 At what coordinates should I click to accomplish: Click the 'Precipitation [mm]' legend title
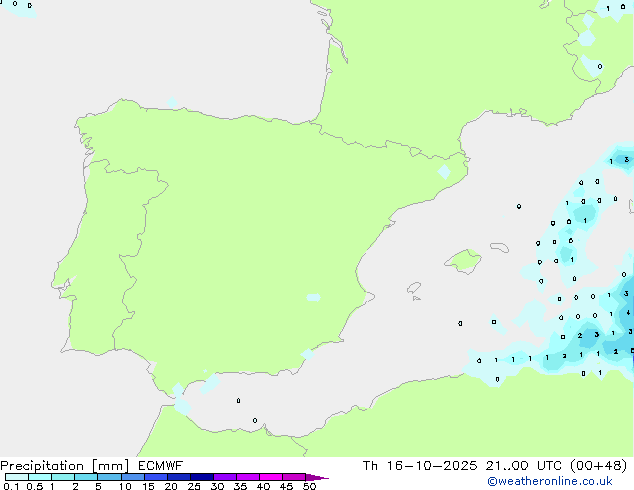coord(64,466)
